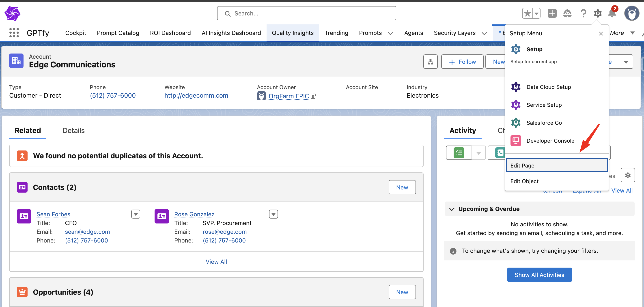Screen dimensions: 644x307
Task: View account hierarchy icon button
Action: click(430, 62)
